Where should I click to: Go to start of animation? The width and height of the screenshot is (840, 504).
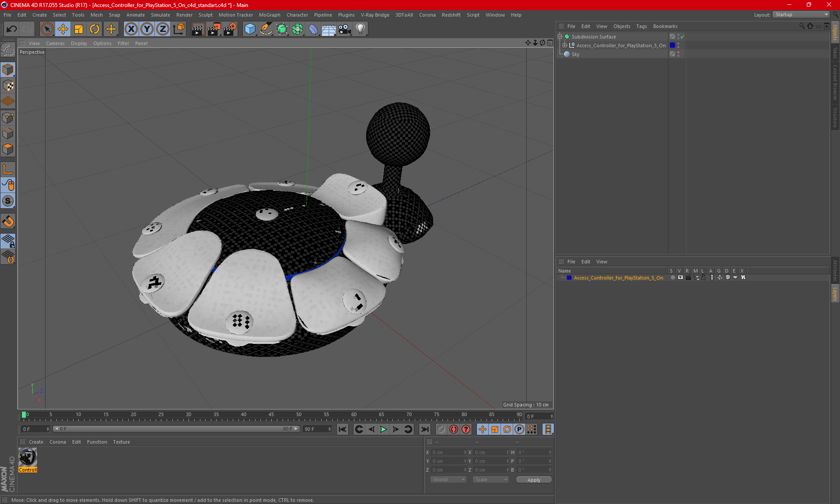pos(343,429)
